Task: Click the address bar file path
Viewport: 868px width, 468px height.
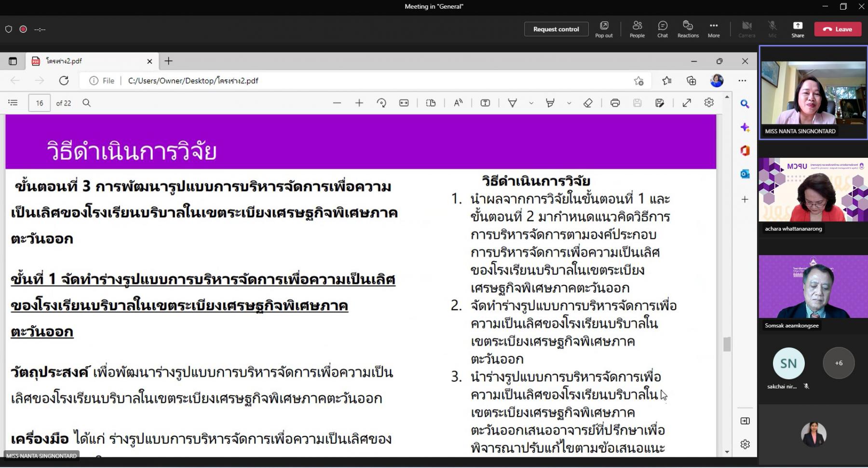Action: click(193, 81)
